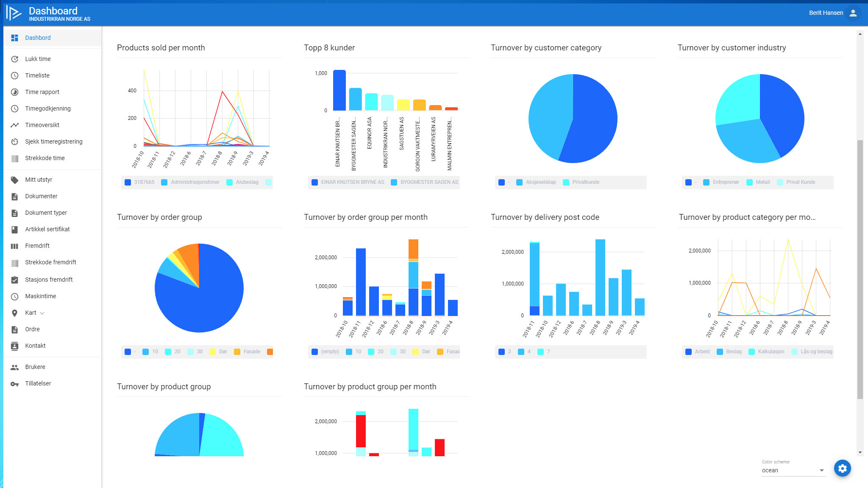The height and width of the screenshot is (488, 868).
Task: Click the Kart map pin icon
Action: point(14,313)
